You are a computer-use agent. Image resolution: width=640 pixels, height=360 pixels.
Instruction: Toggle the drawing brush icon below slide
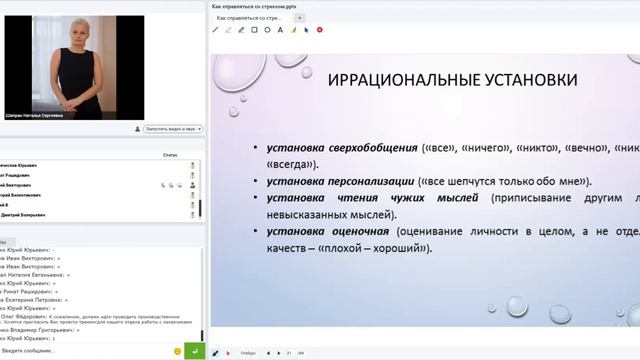click(x=216, y=353)
